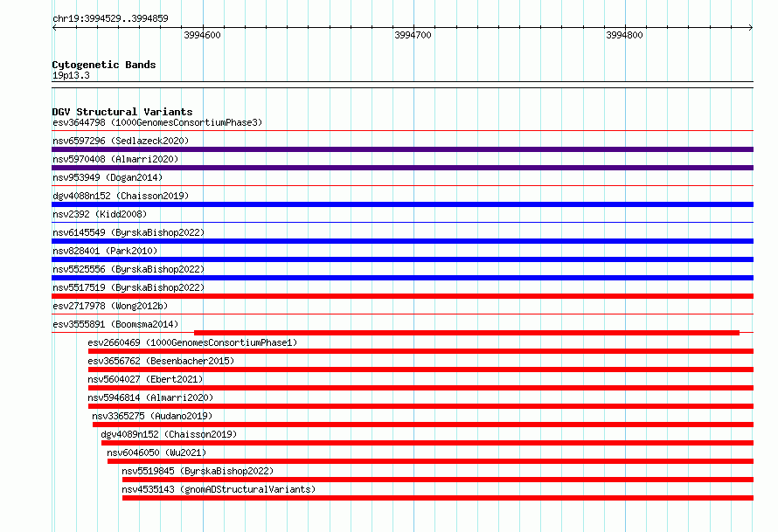Click the DGV Structural Variants track title
The height and width of the screenshot is (532, 778).
(122, 112)
